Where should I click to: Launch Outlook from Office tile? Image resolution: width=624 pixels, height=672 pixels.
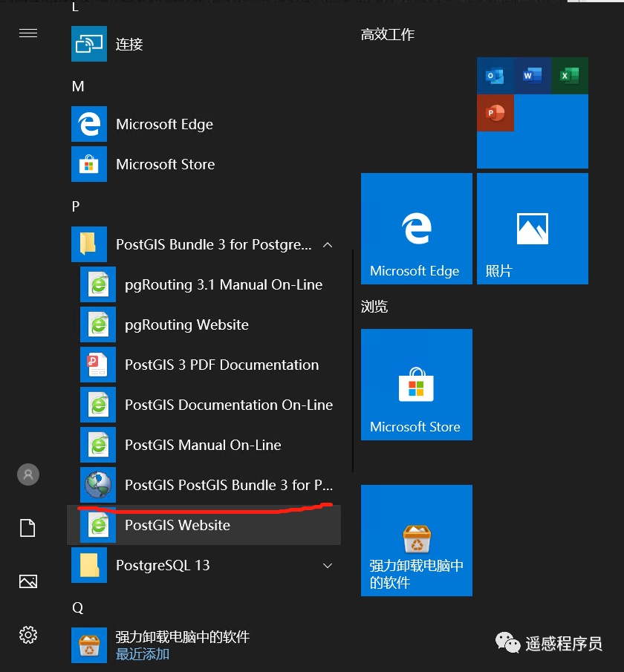point(495,76)
